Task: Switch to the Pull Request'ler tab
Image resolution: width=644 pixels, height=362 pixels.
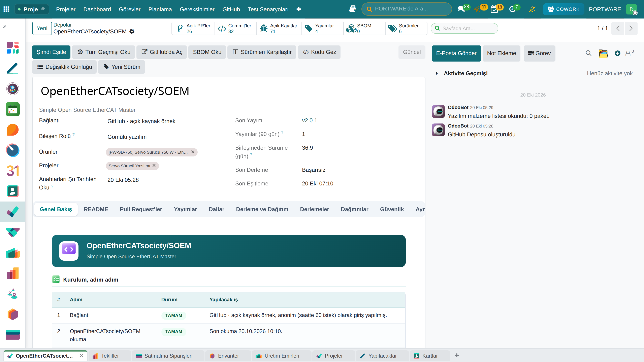Action: (x=141, y=209)
